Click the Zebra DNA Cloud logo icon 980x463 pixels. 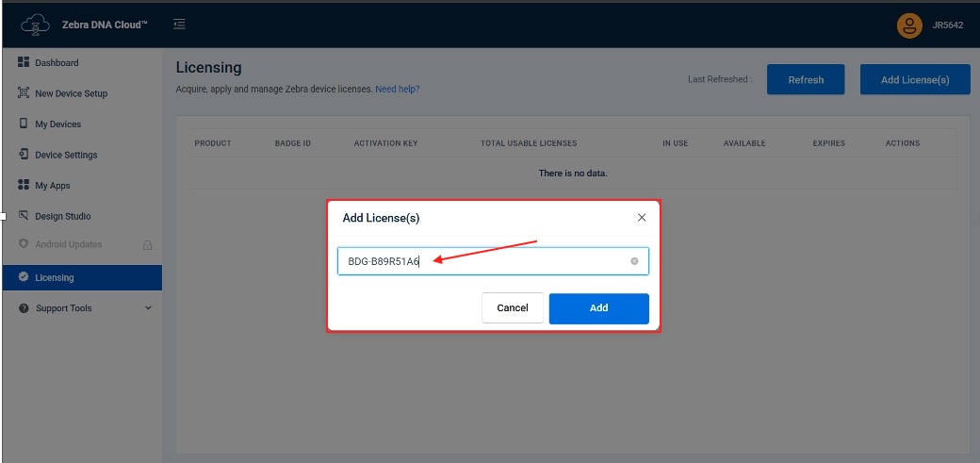(35, 25)
